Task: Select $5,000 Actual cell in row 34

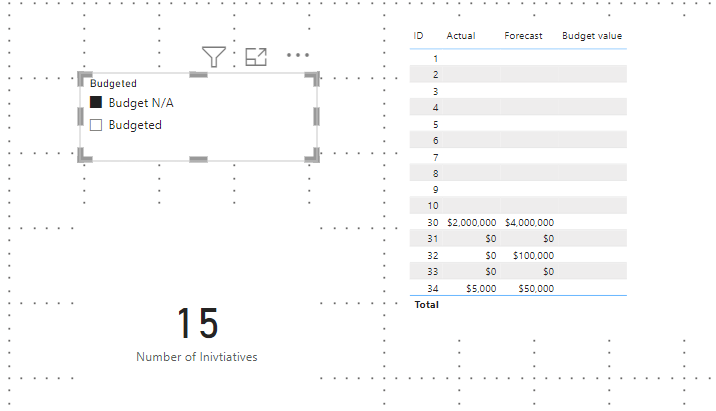Action: 481,289
